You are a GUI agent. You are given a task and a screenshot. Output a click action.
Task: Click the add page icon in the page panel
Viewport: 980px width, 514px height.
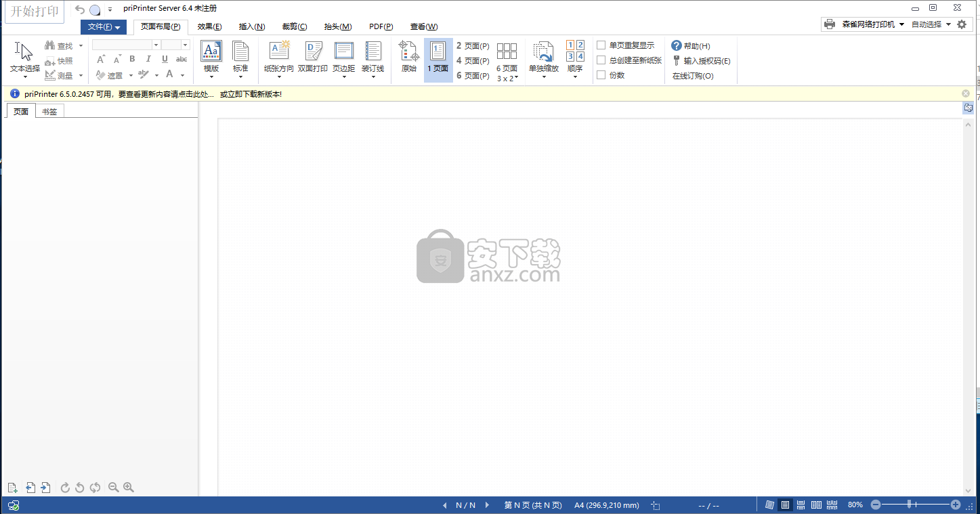click(x=12, y=488)
